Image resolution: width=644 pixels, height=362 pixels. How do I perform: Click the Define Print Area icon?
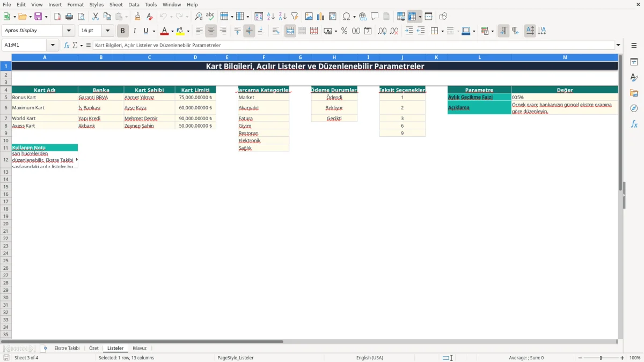click(x=401, y=17)
